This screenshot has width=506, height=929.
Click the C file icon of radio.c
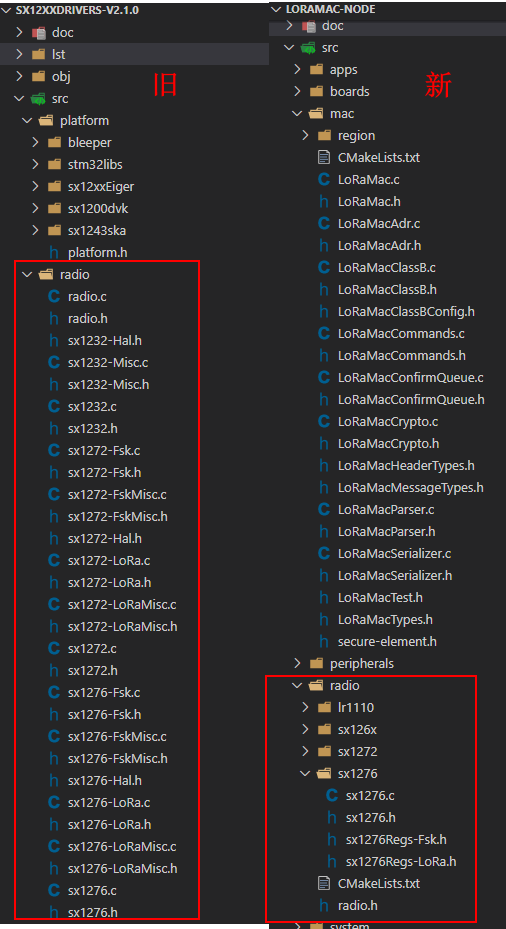pyautogui.click(x=54, y=296)
